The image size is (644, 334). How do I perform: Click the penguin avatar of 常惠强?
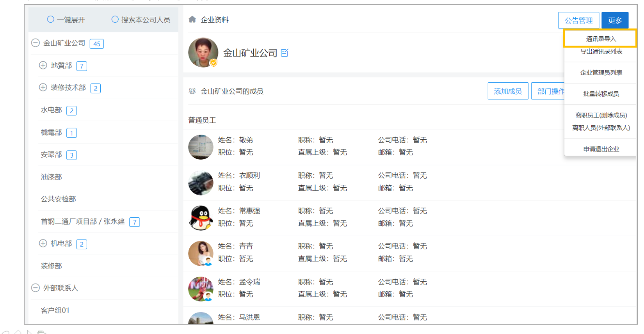tap(201, 218)
